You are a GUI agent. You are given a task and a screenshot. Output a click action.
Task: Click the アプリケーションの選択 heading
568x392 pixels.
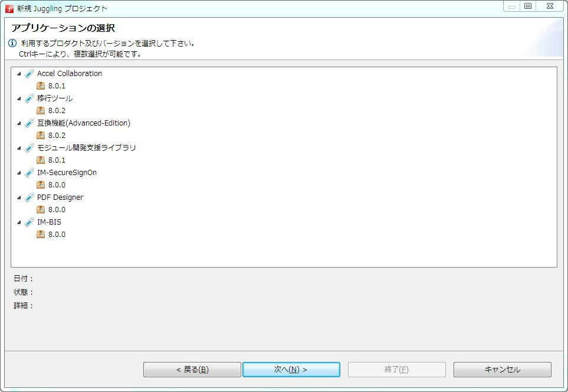tap(63, 28)
